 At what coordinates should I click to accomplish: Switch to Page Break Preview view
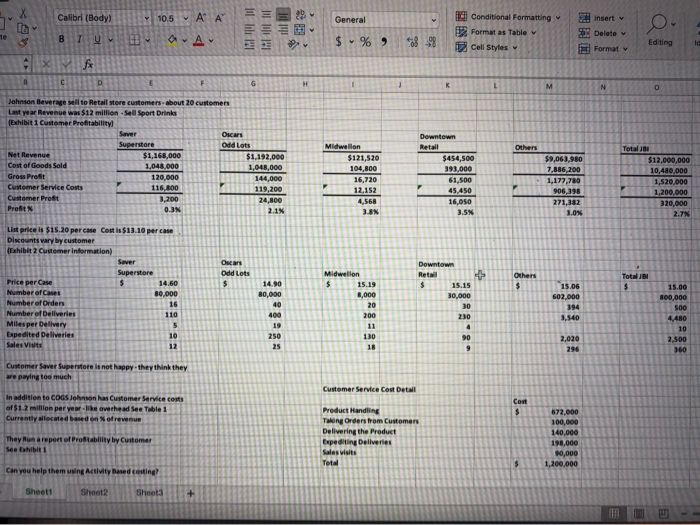(663, 514)
